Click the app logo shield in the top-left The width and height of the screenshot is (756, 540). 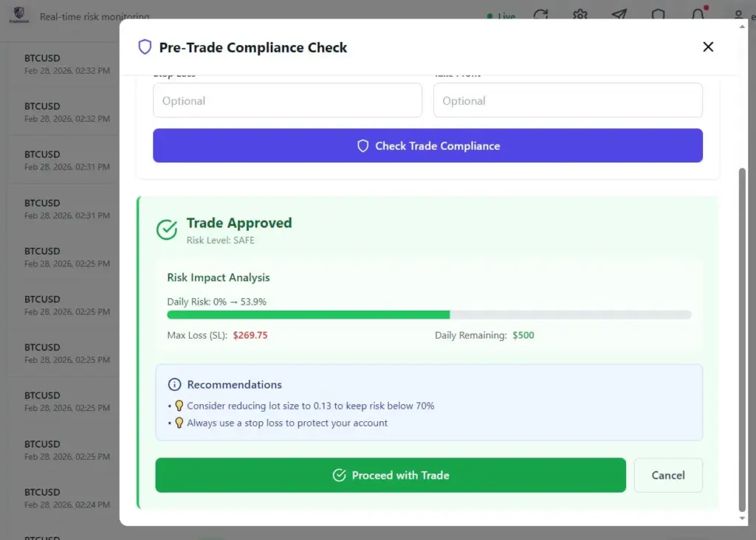pos(19,15)
